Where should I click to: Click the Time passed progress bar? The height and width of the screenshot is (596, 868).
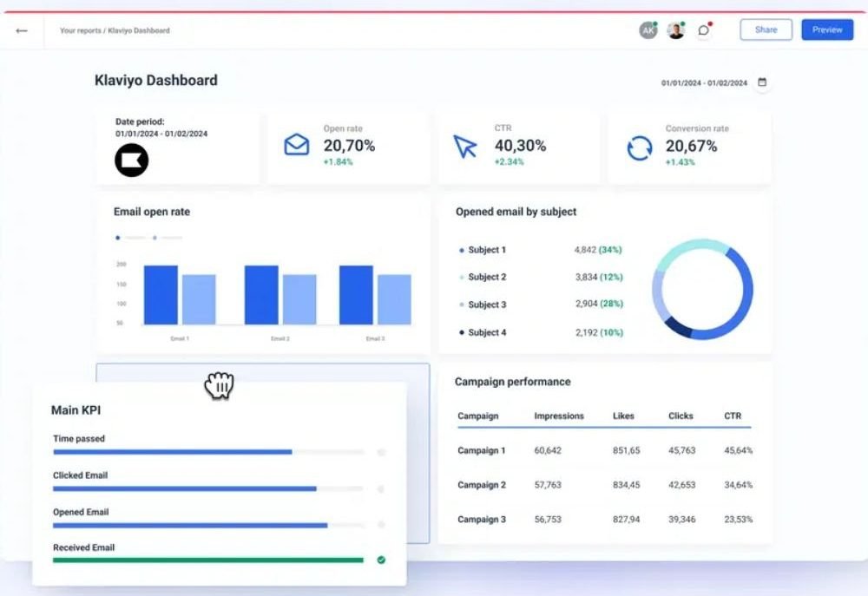[x=208, y=452]
